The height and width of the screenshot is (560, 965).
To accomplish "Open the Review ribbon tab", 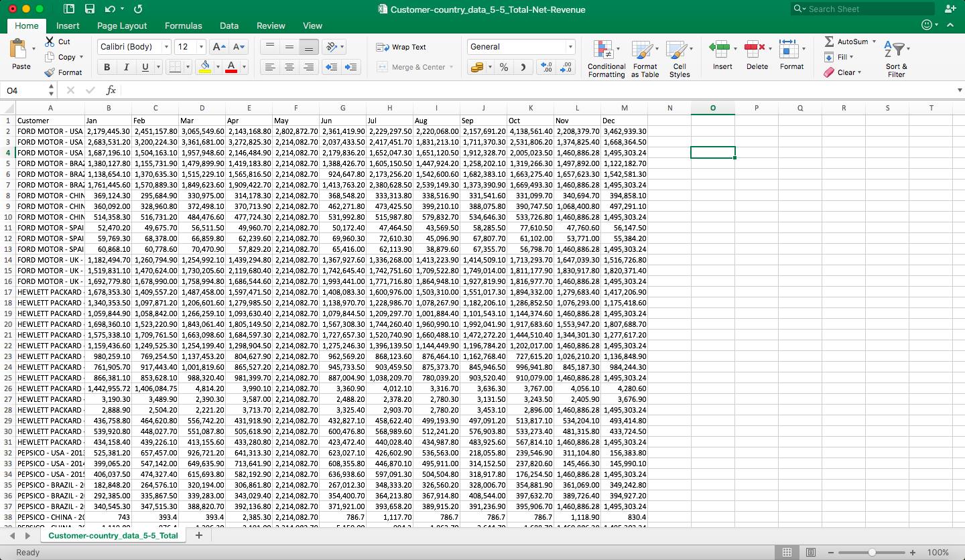I will click(x=271, y=25).
